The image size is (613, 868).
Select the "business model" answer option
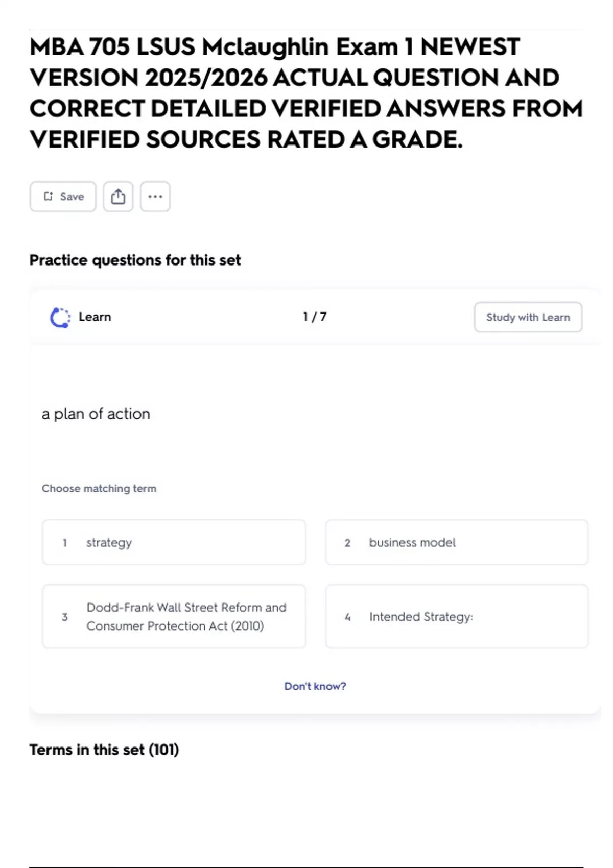tap(457, 542)
